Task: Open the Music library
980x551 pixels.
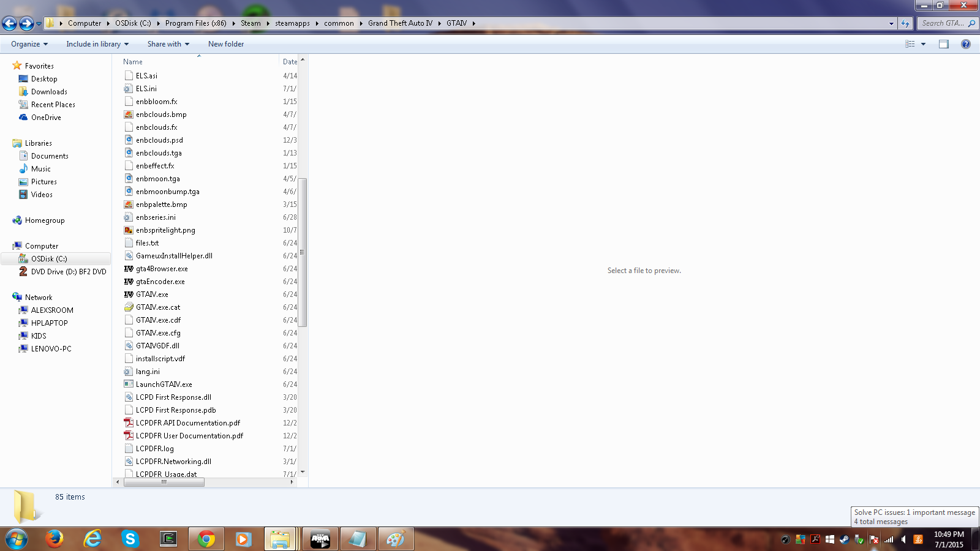Action: pos(41,169)
